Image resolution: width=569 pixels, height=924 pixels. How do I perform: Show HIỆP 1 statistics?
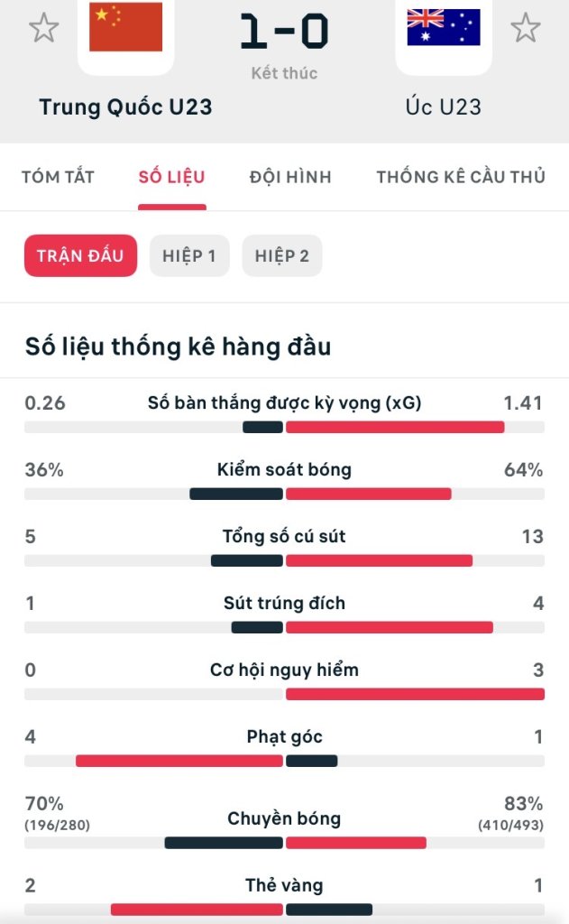(x=189, y=255)
